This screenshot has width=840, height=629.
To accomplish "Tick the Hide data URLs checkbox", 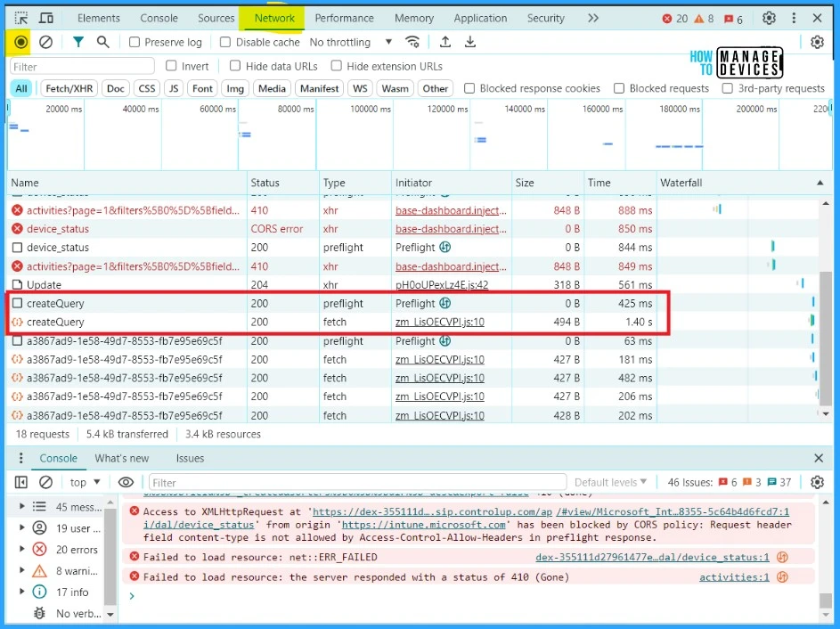I will click(x=235, y=66).
